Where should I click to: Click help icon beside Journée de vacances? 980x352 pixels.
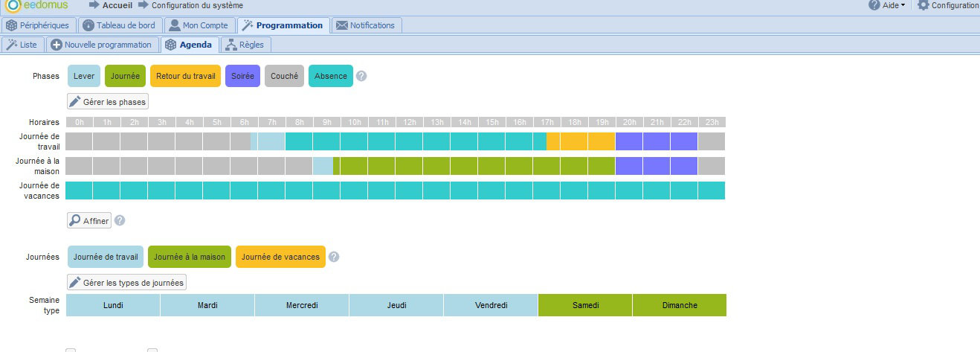334,257
